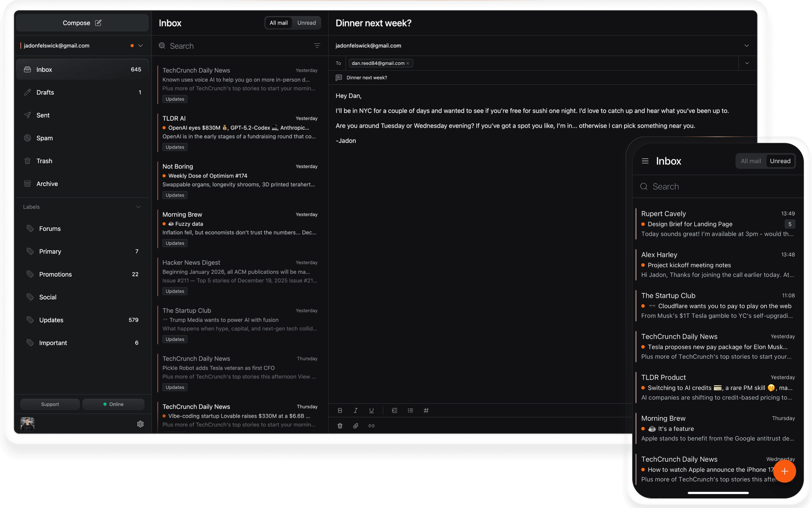The width and height of the screenshot is (812, 508).
Task: Open the hamburger menu on the mobile inbox
Action: pyautogui.click(x=645, y=161)
